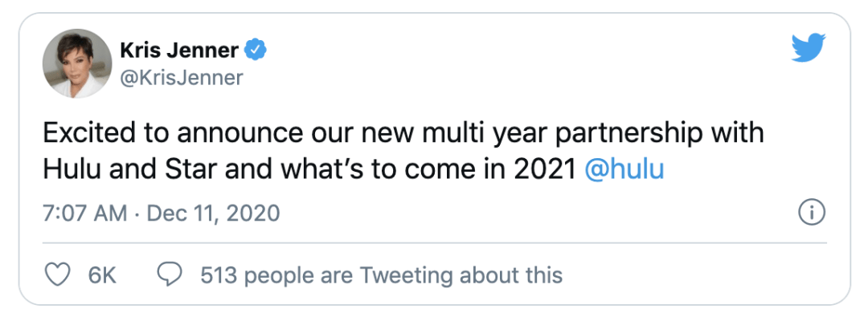Click the 7:07 AM time text
This screenshot has width=868, height=313.
point(85,213)
